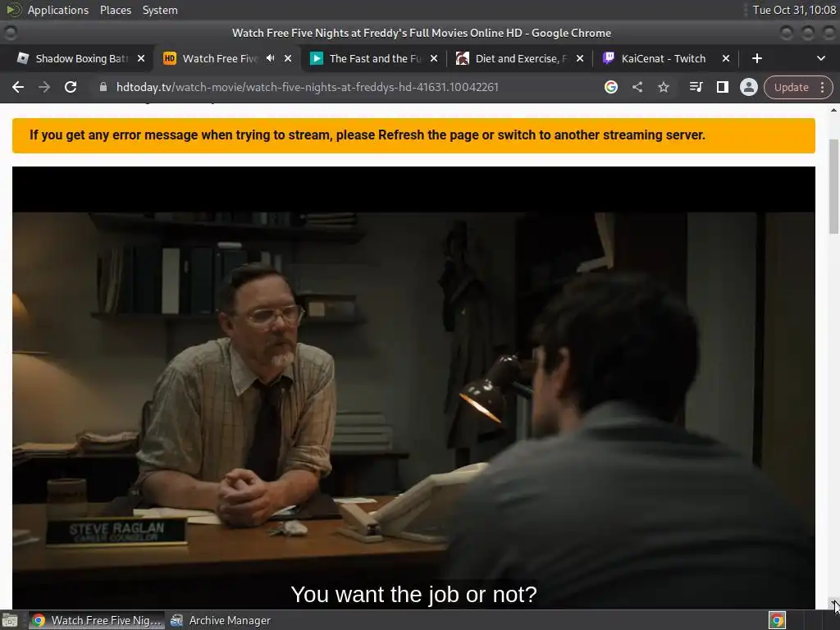The width and height of the screenshot is (840, 630).
Task: Switch to The Fast and the Furious tab
Action: coord(375,58)
